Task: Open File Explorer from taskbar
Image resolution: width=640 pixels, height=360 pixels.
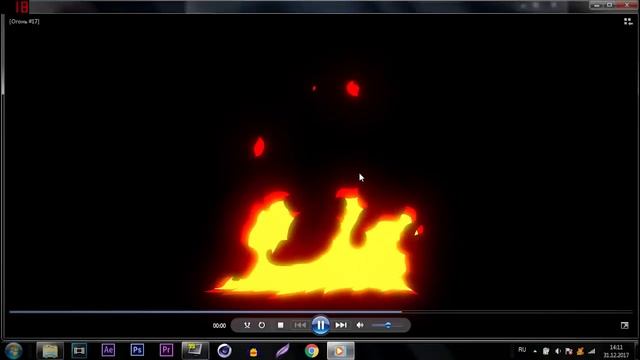Action: pos(50,351)
